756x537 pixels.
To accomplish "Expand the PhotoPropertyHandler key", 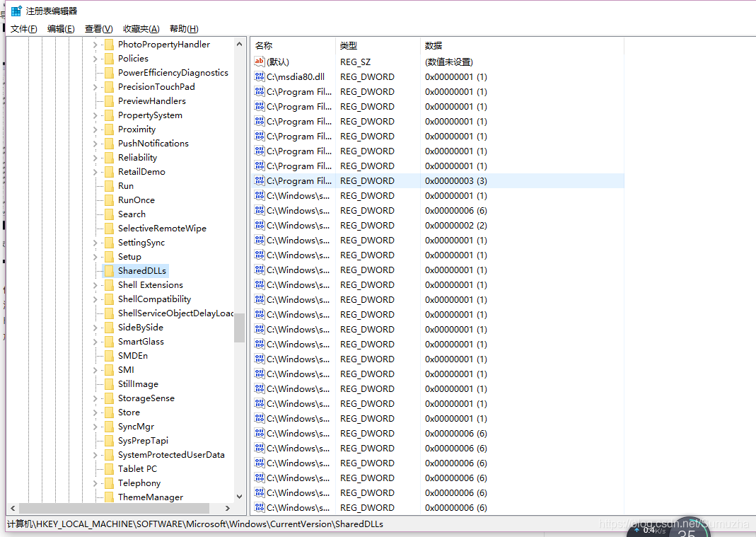I will click(x=95, y=45).
